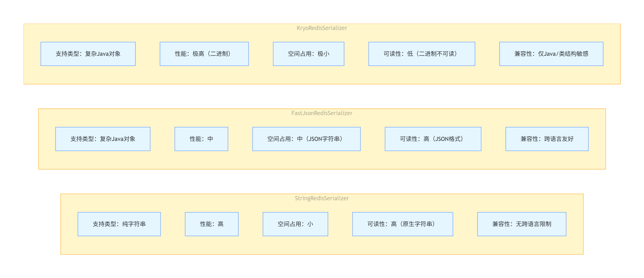Select the 支持类型：纯字符串 node

pos(119,224)
